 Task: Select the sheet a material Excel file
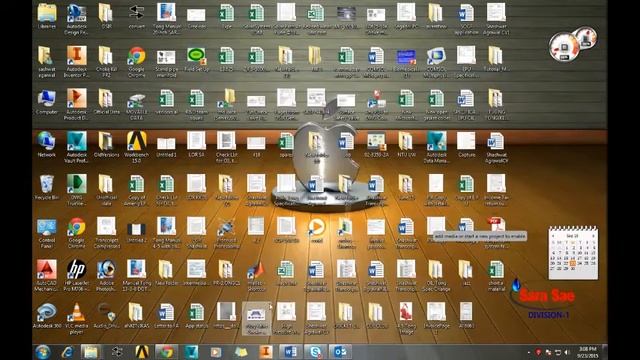(496, 276)
